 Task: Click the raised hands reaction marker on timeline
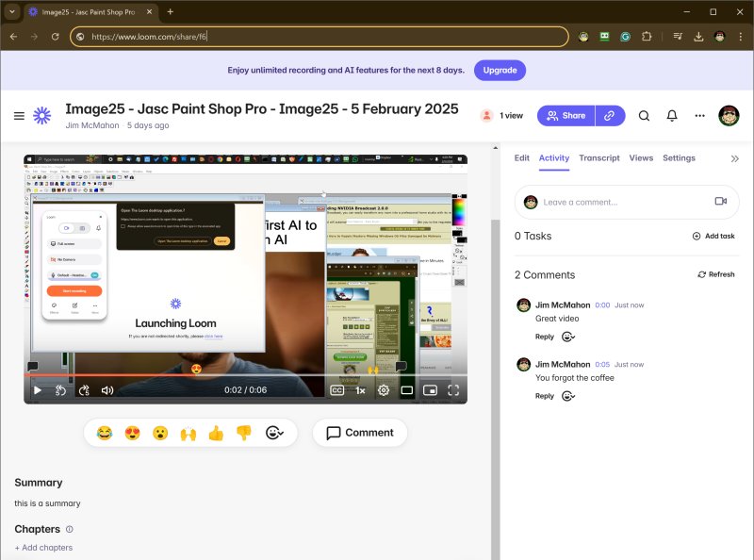pos(373,370)
